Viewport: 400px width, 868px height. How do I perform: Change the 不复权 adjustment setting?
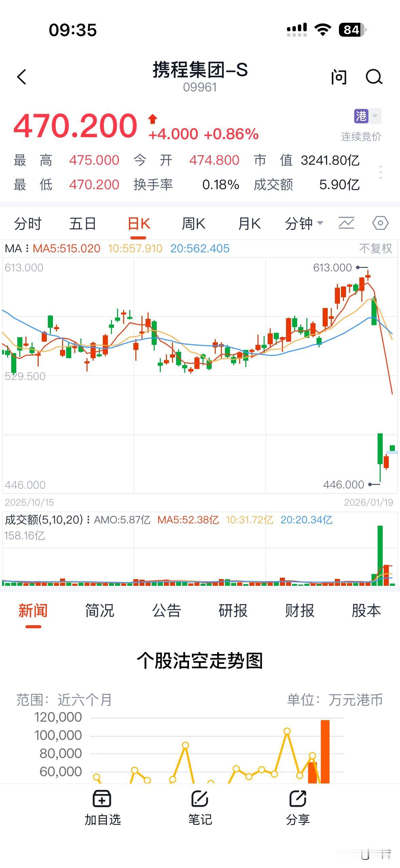click(x=376, y=249)
